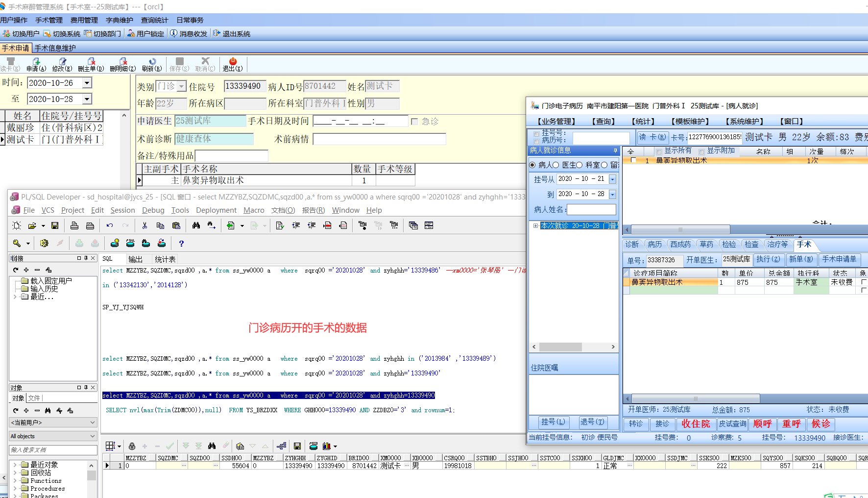The image size is (868, 498).
Task: Expand the Functions folder in object tree
Action: coord(15,481)
